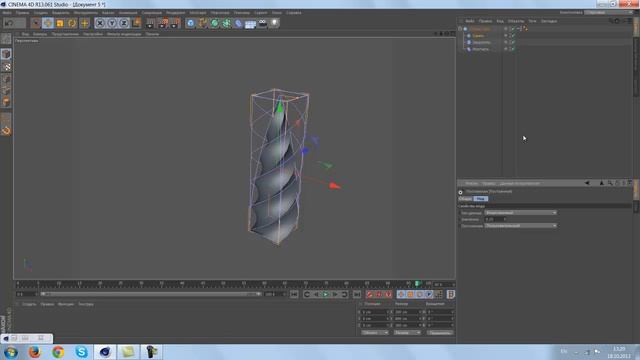This screenshot has height=360, width=640.
Task: Open the Tags menu in Object Manager
Action: (x=532, y=21)
